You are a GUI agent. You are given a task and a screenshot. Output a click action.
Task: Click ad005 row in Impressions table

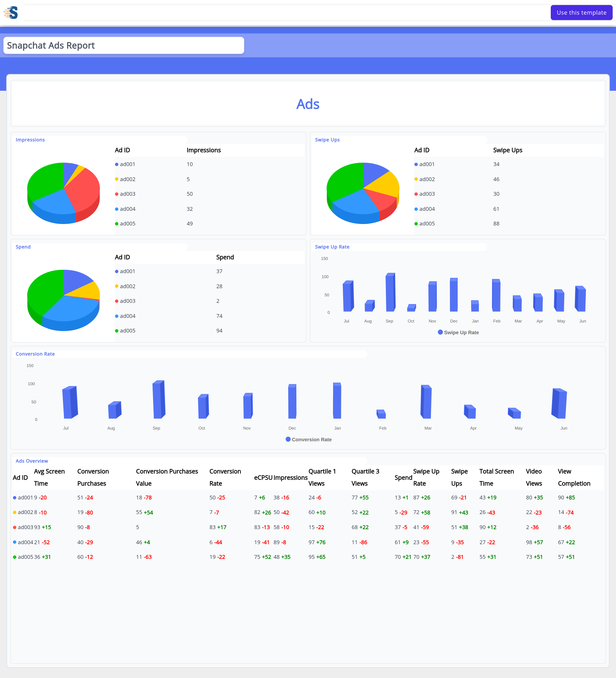[209, 224]
